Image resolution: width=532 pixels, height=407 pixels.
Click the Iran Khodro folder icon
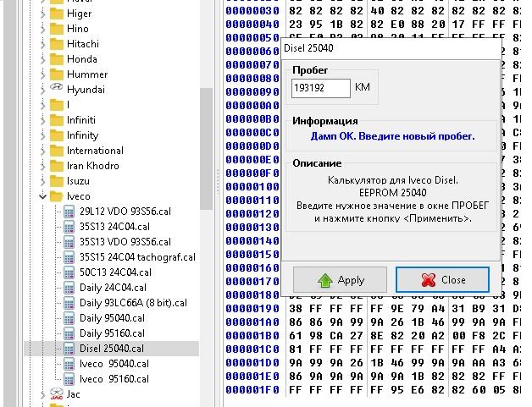point(56,167)
